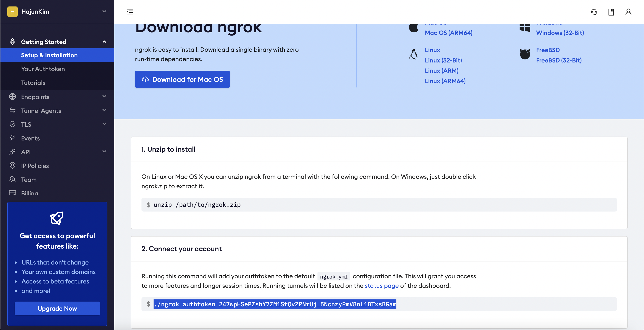
Task: Open the HajunKim account dropdown
Action: click(x=104, y=11)
